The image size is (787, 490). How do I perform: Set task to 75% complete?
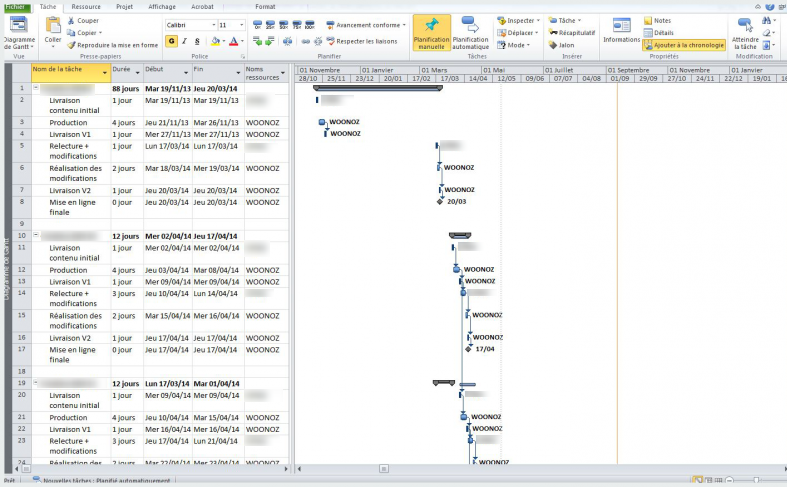297,25
